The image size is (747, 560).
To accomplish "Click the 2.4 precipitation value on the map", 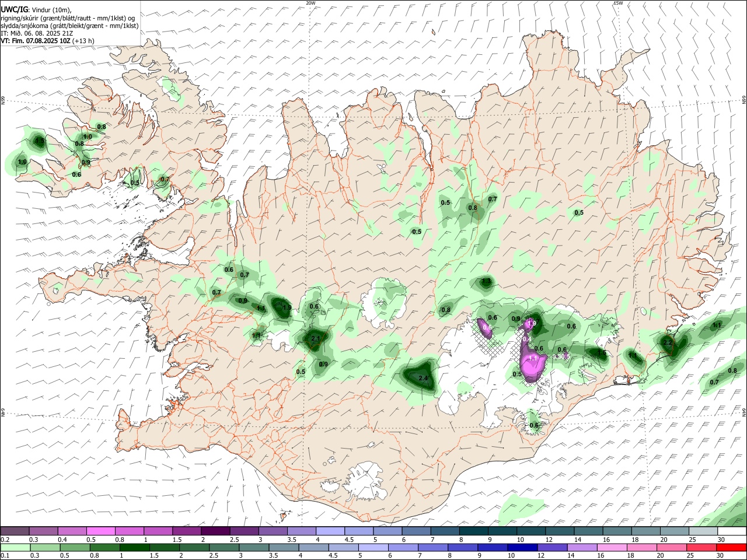I will (x=424, y=379).
